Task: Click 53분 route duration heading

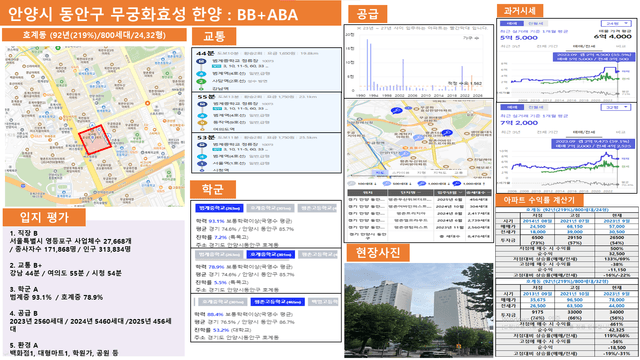Action: [x=206, y=138]
